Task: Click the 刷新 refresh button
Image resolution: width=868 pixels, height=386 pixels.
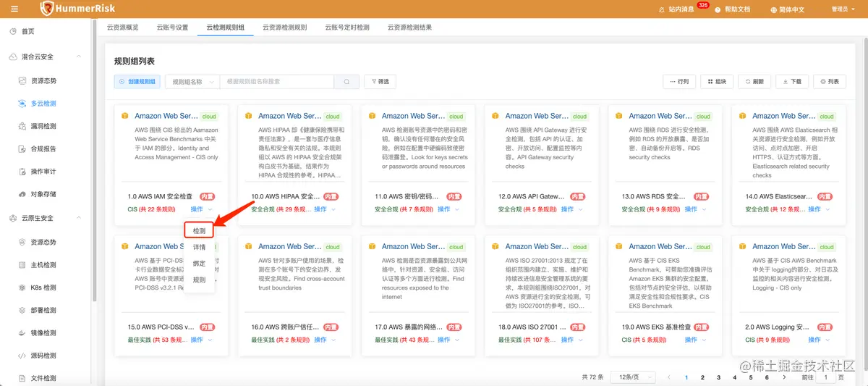Action: [x=754, y=82]
